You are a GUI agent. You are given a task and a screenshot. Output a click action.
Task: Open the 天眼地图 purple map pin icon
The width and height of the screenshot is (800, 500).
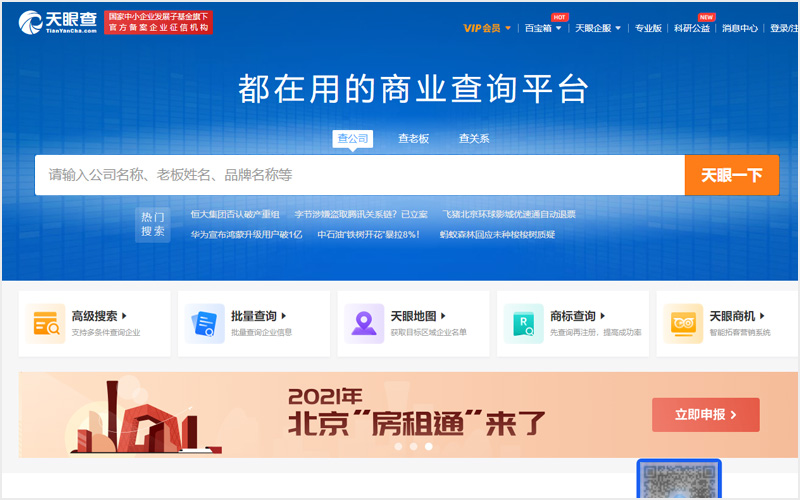[x=364, y=323]
